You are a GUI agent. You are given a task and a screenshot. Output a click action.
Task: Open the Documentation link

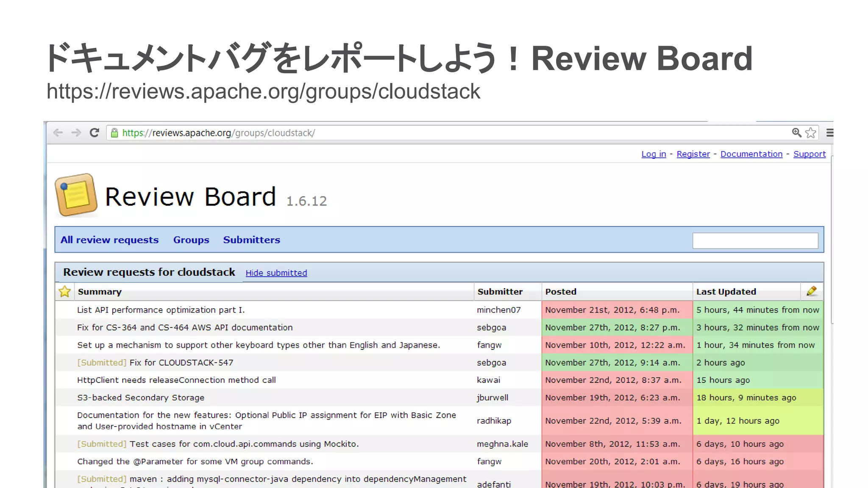[x=751, y=154]
